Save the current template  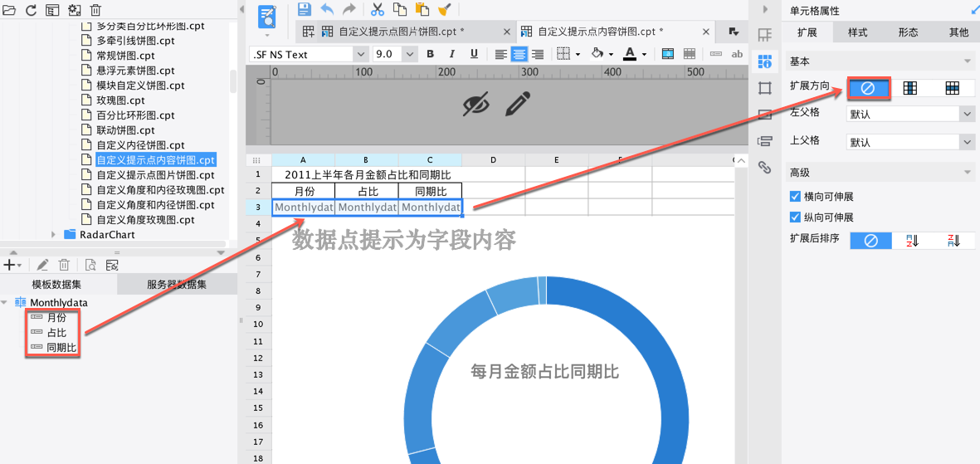305,9
